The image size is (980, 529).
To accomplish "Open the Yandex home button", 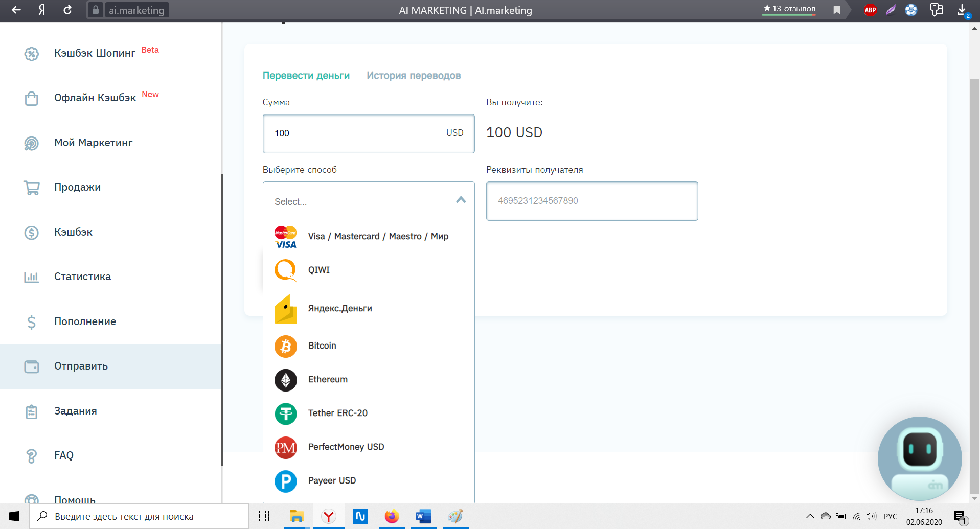I will pos(42,10).
